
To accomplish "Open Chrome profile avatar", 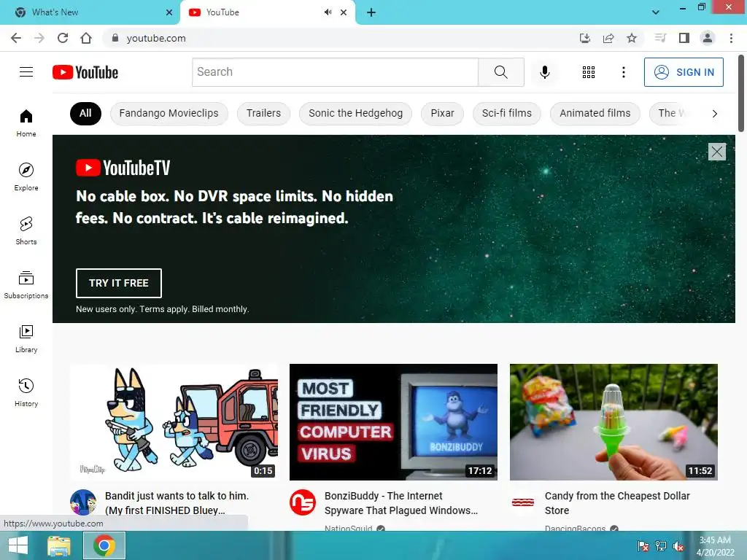I will pyautogui.click(x=708, y=38).
